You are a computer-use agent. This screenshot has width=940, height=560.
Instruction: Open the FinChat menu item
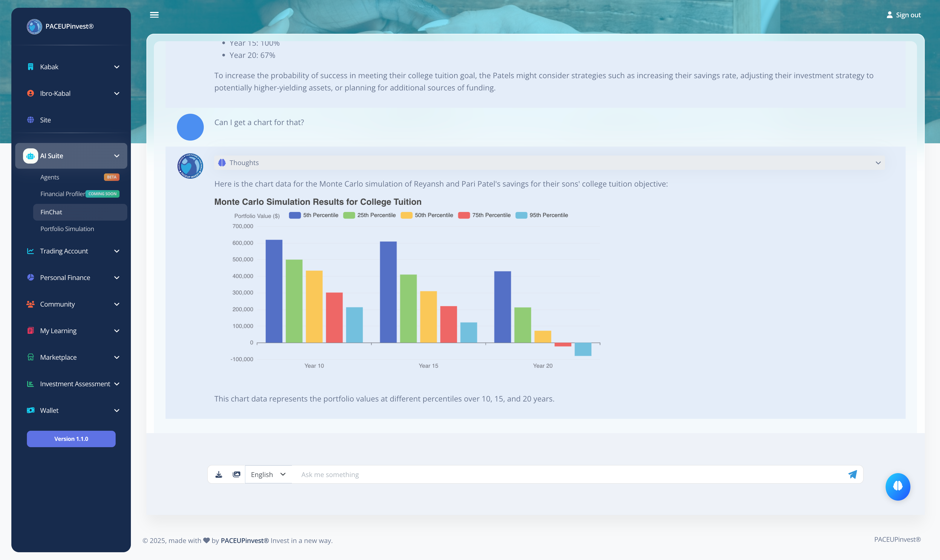point(51,212)
